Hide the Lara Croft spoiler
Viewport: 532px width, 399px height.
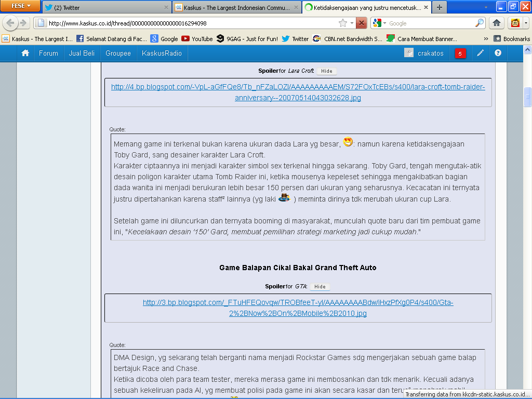(x=326, y=71)
